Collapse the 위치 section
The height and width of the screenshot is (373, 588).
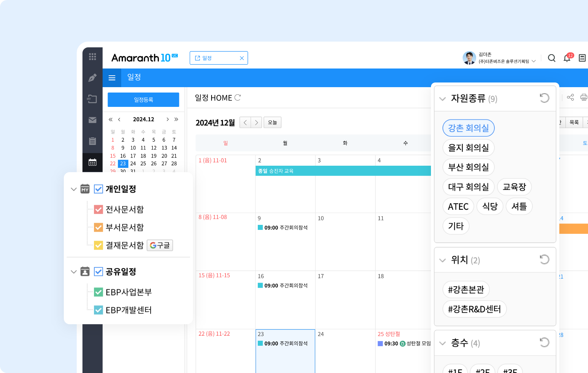click(x=442, y=260)
